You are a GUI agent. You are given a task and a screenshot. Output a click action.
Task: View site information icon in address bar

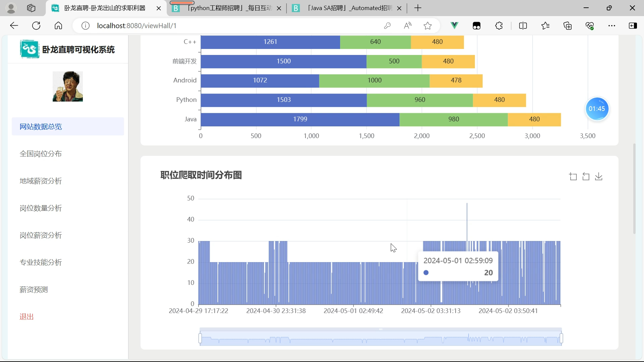pos(86,26)
